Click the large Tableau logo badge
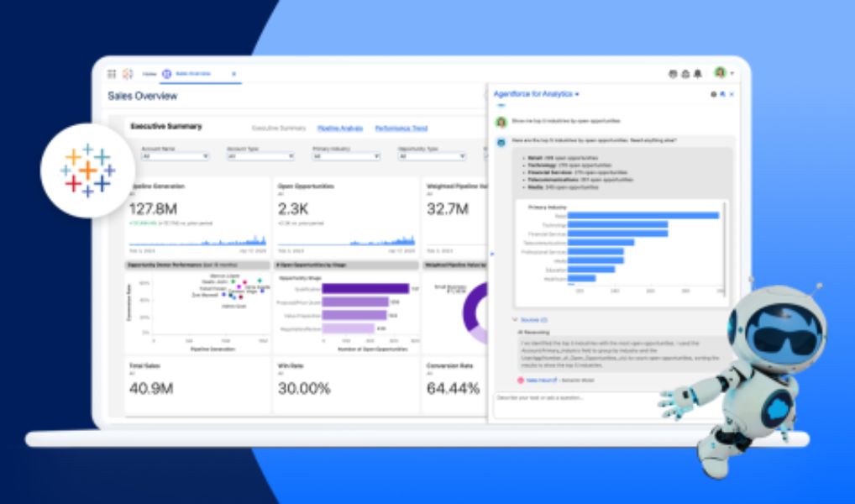855x504 pixels. tap(87, 171)
